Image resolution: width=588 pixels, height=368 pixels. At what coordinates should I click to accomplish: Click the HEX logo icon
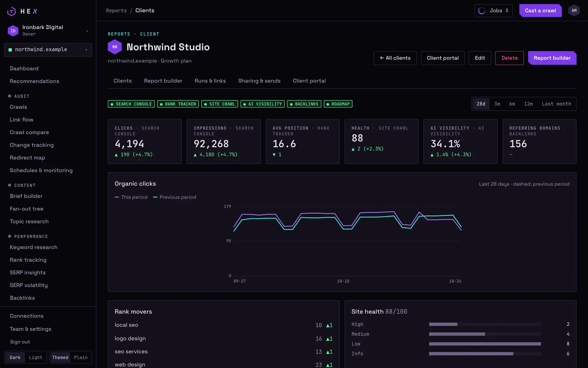click(x=11, y=11)
